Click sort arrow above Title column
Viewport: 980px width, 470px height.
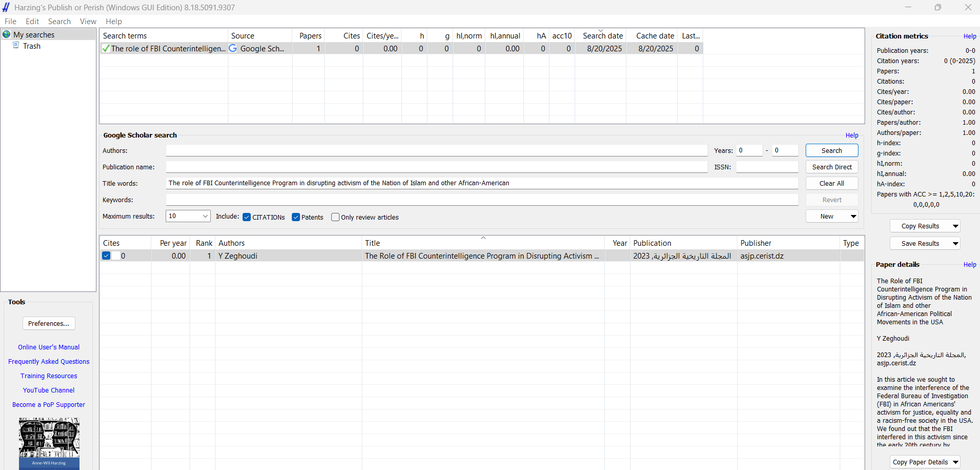point(483,238)
